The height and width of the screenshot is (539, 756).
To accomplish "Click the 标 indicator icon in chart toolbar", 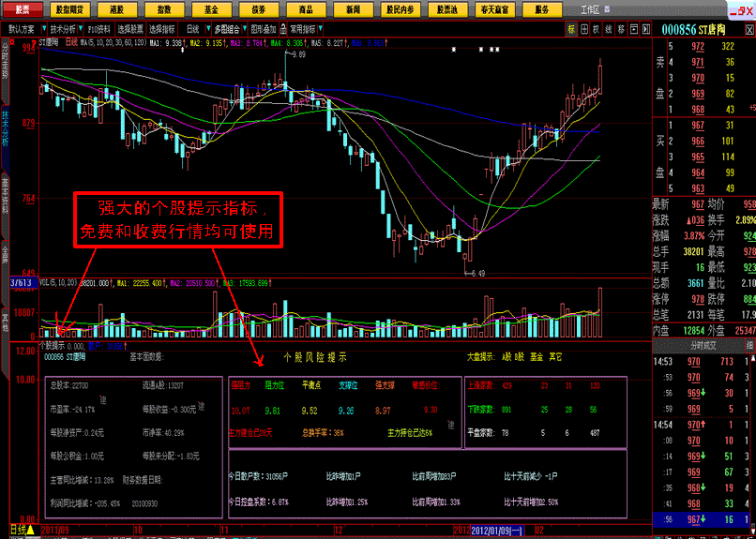I will click(x=571, y=29).
